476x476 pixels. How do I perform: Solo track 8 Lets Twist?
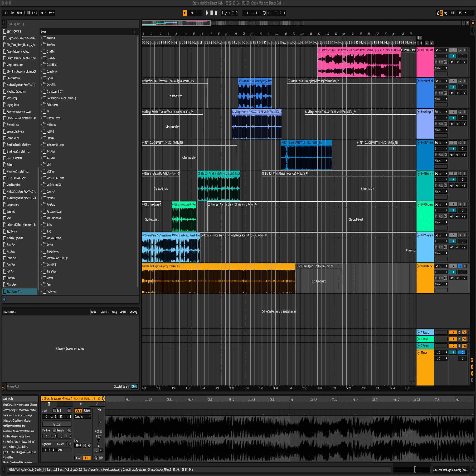click(x=460, y=266)
